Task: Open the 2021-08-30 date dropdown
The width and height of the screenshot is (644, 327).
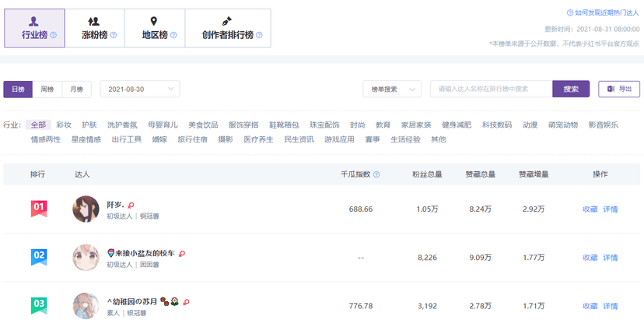Action: 140,90
